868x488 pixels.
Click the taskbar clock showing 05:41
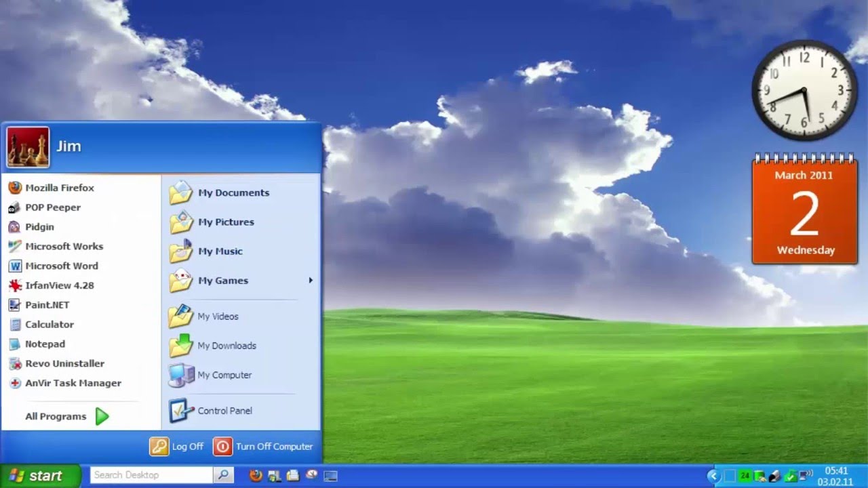[836, 470]
